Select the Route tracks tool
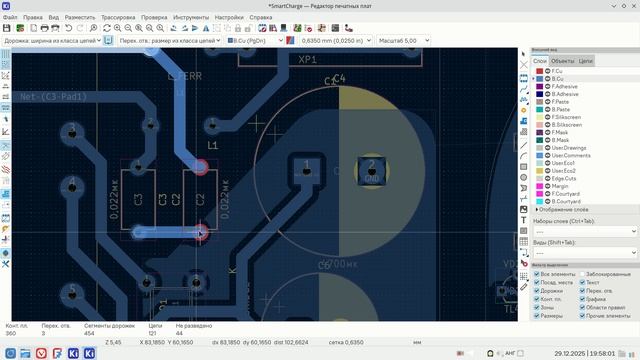This screenshot has width=640, height=360. (x=524, y=89)
